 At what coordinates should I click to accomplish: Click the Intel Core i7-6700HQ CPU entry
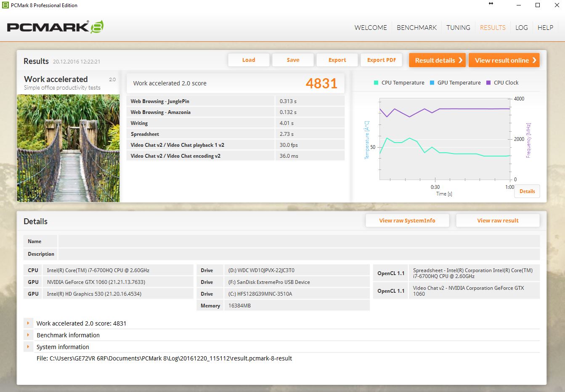(109, 270)
